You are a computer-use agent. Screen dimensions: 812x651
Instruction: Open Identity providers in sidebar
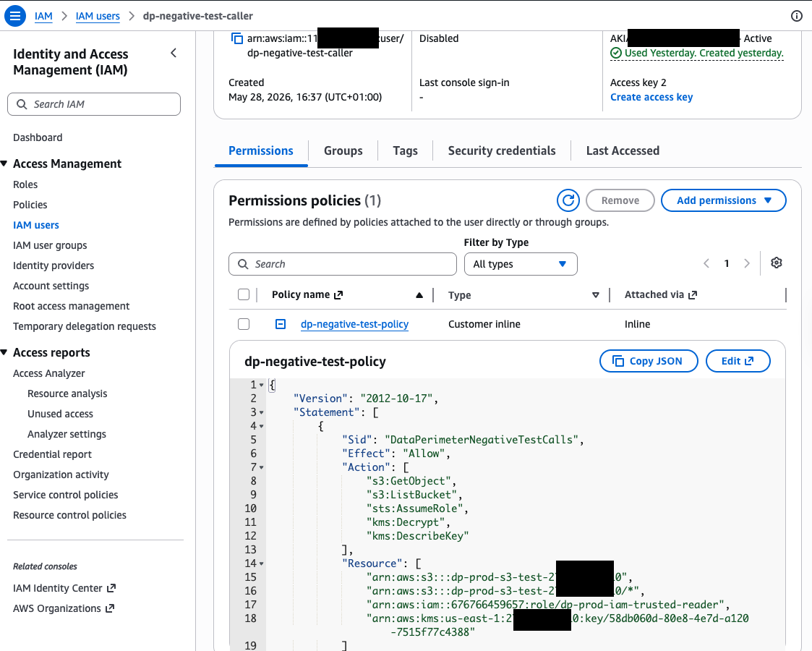click(54, 265)
